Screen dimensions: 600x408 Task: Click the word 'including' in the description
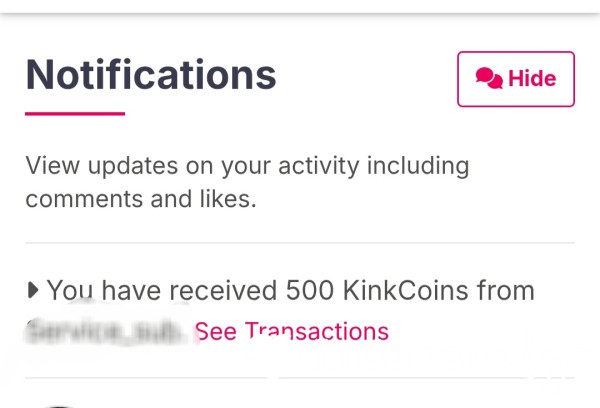(418, 166)
